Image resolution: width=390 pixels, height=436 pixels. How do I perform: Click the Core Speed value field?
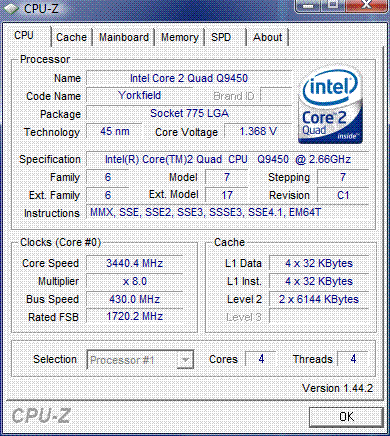pos(134,263)
